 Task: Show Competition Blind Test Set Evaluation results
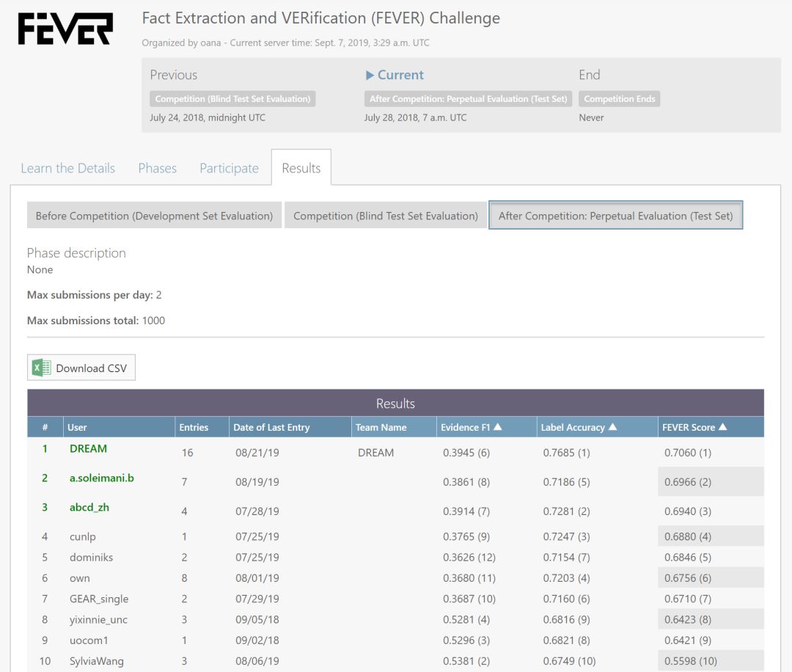(386, 215)
